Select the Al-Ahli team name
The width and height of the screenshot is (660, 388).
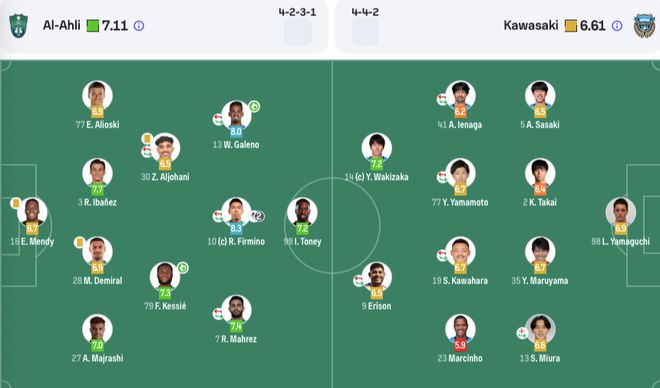[61, 26]
